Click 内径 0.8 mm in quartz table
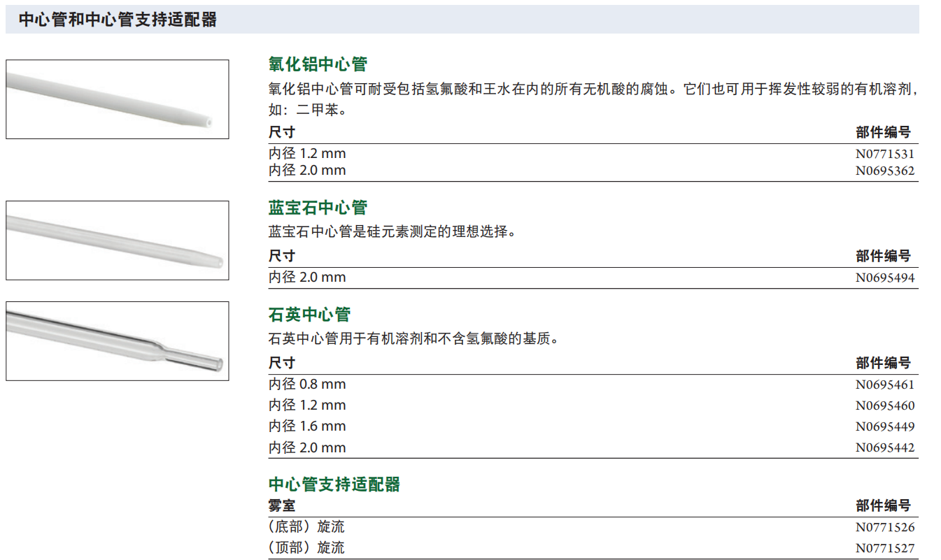Image resolution: width=941 pixels, height=560 pixels. coord(307,385)
